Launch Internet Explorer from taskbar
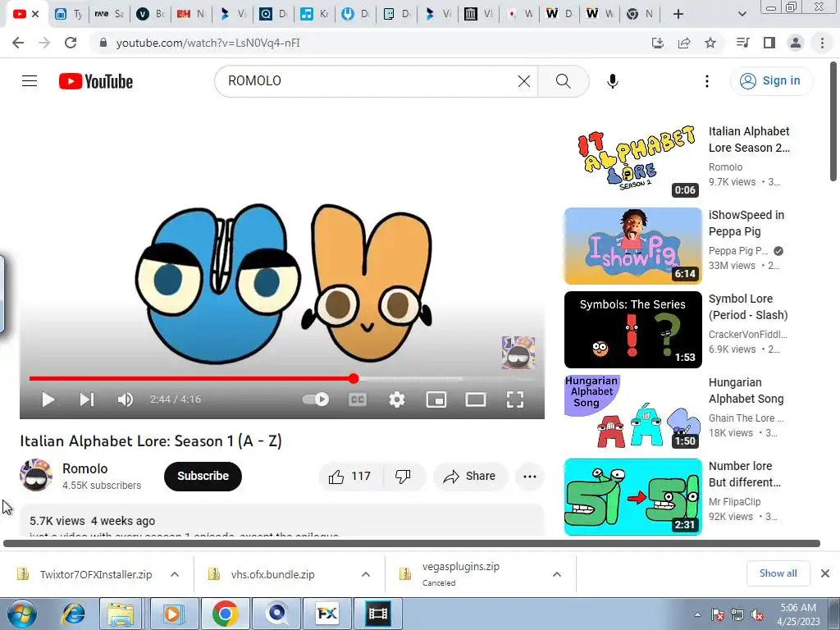840x630 pixels. pyautogui.click(x=73, y=614)
